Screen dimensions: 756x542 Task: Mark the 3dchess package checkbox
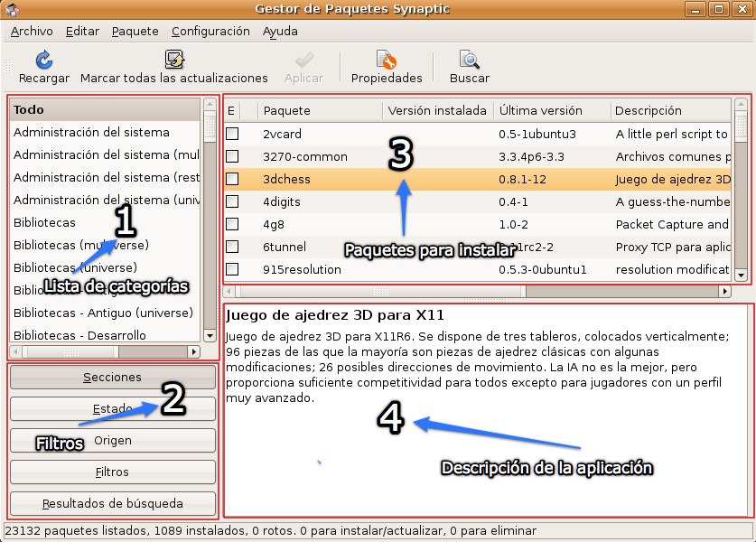click(x=232, y=179)
